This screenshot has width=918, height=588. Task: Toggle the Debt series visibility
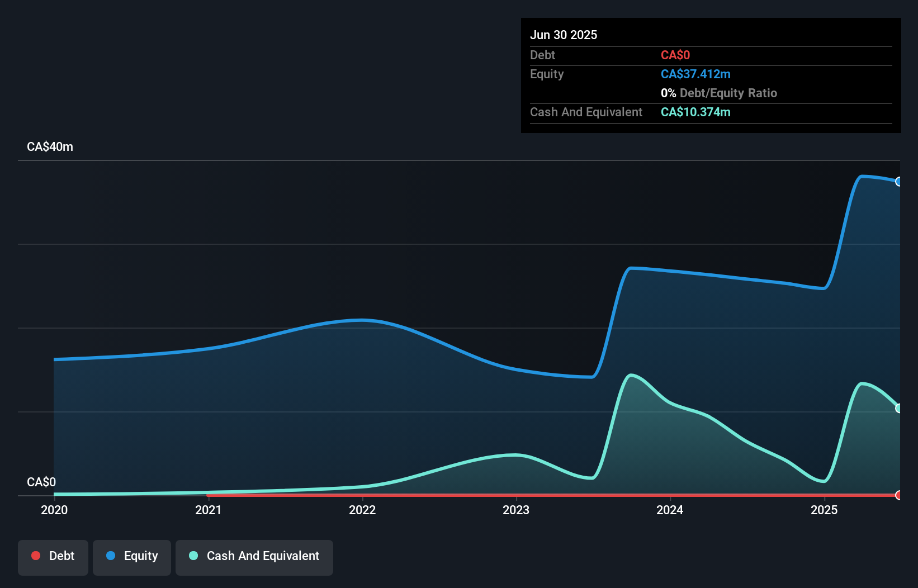tap(53, 557)
